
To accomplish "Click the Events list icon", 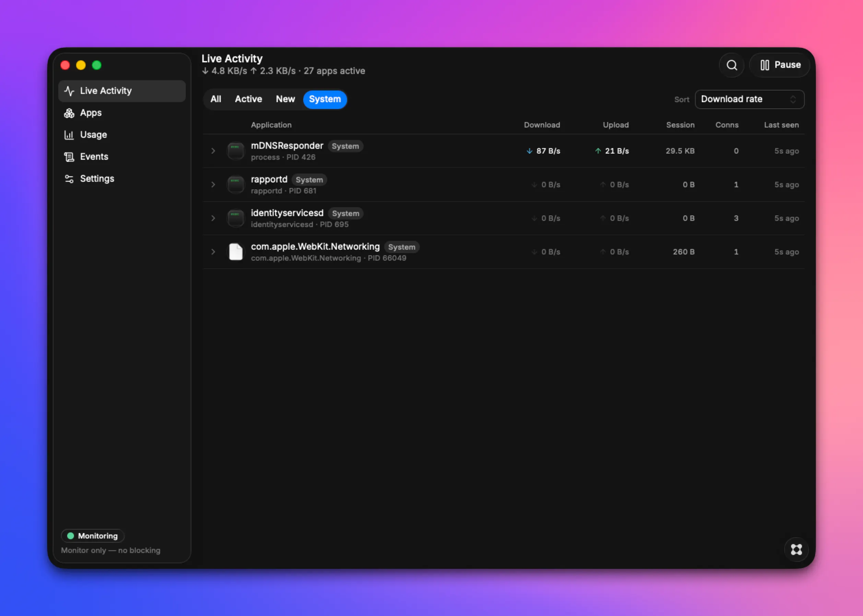I will (69, 157).
